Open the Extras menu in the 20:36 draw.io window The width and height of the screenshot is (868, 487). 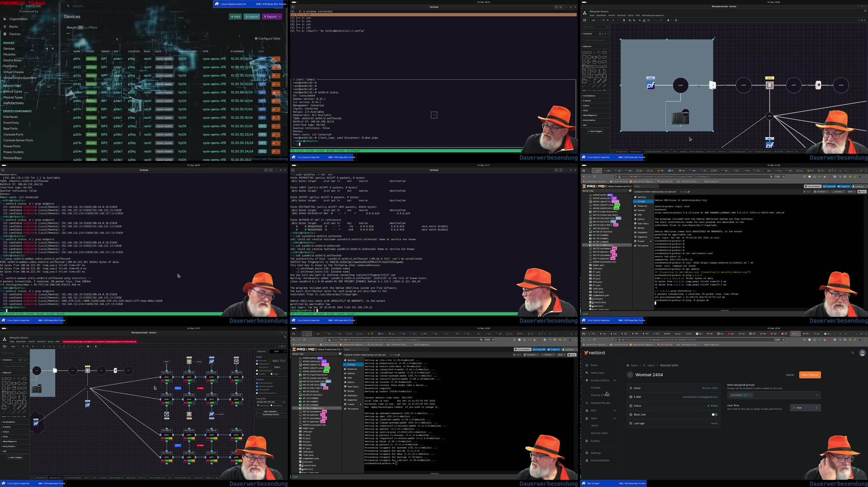[630, 15]
